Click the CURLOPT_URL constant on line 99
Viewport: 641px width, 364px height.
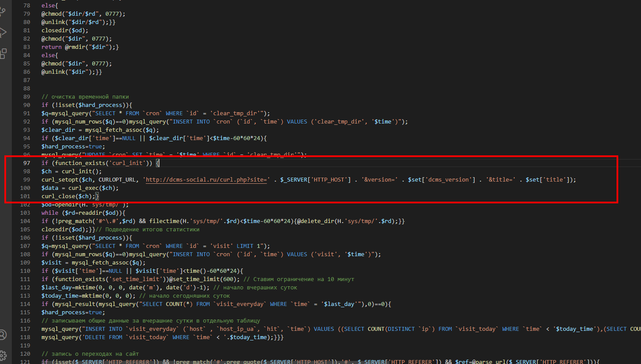[117, 180]
